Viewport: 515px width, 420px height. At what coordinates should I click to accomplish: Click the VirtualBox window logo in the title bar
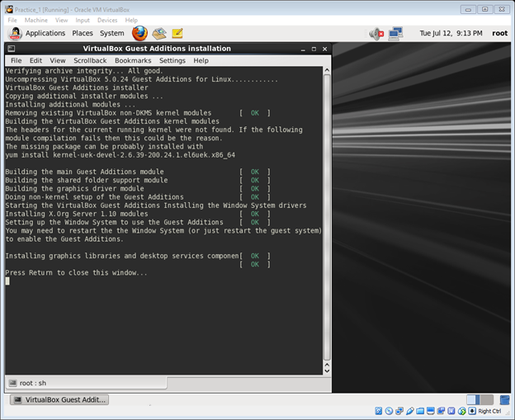tap(9, 10)
